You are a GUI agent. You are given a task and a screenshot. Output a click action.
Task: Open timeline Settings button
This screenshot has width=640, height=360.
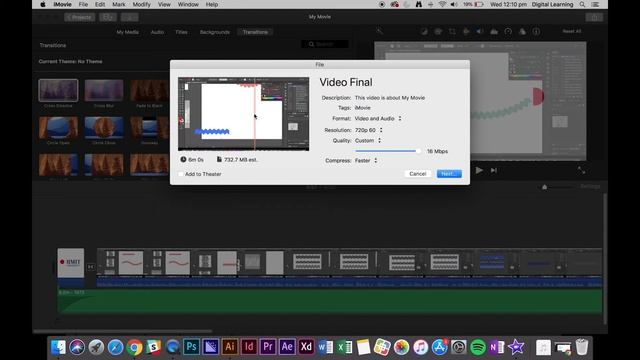pos(590,187)
